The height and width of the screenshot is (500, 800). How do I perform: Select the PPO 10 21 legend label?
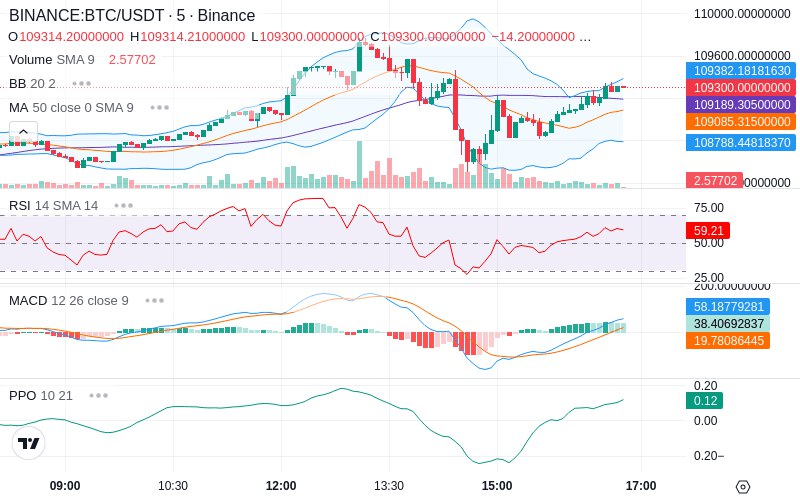[x=41, y=395]
